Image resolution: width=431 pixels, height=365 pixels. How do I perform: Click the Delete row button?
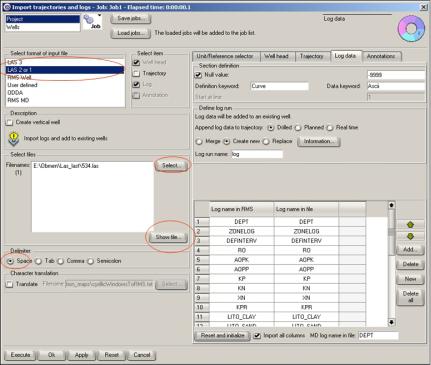(410, 264)
